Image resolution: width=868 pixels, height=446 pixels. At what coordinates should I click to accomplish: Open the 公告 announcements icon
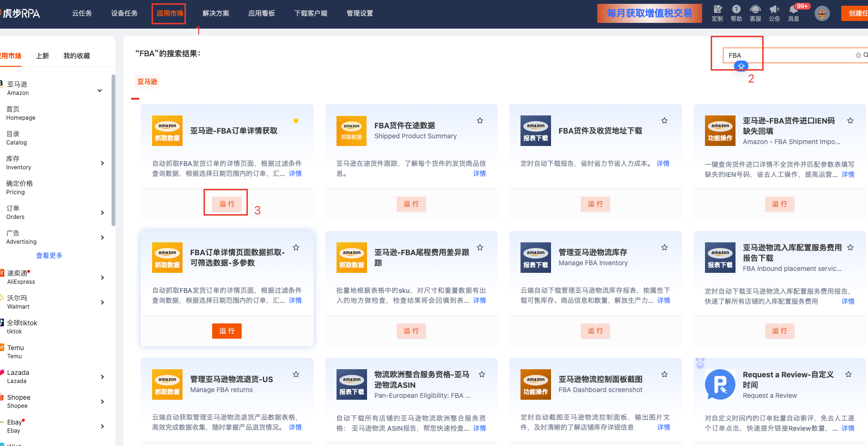point(775,13)
